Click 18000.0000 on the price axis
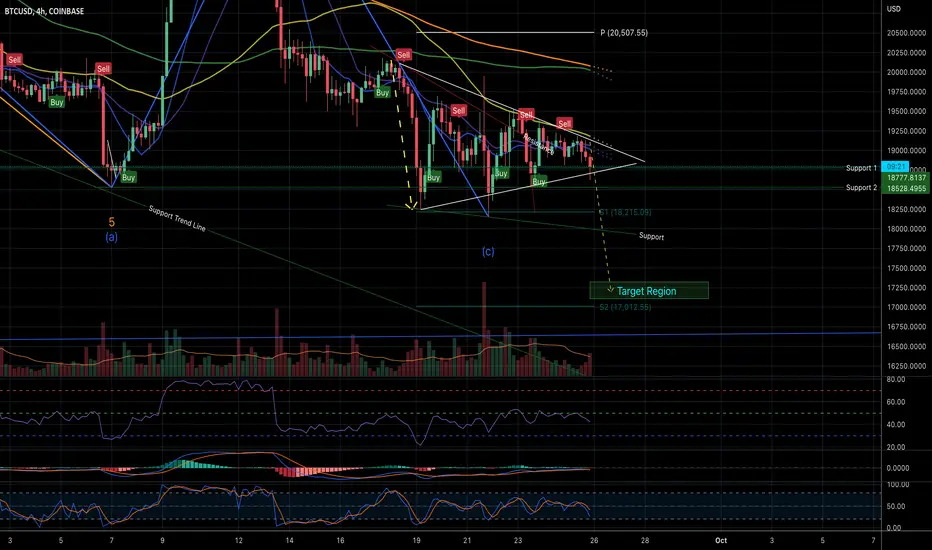The width and height of the screenshot is (932, 550). coord(906,229)
